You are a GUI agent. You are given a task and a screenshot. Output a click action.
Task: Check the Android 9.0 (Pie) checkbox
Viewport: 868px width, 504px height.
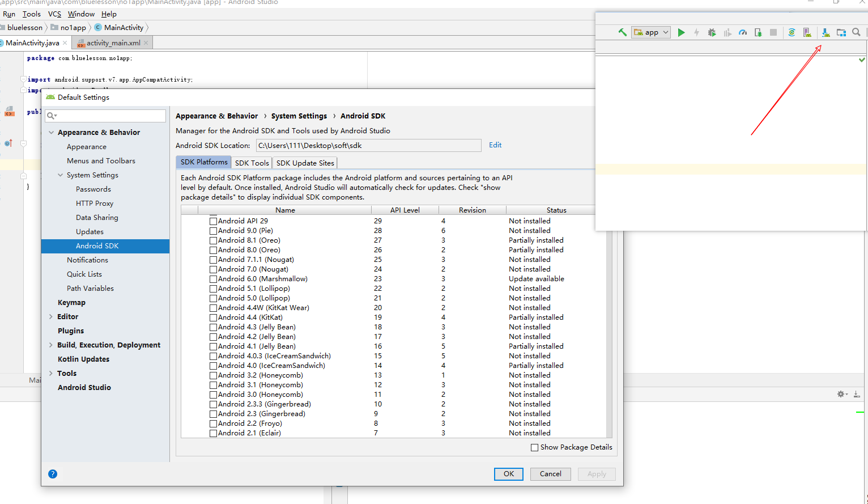click(x=214, y=231)
